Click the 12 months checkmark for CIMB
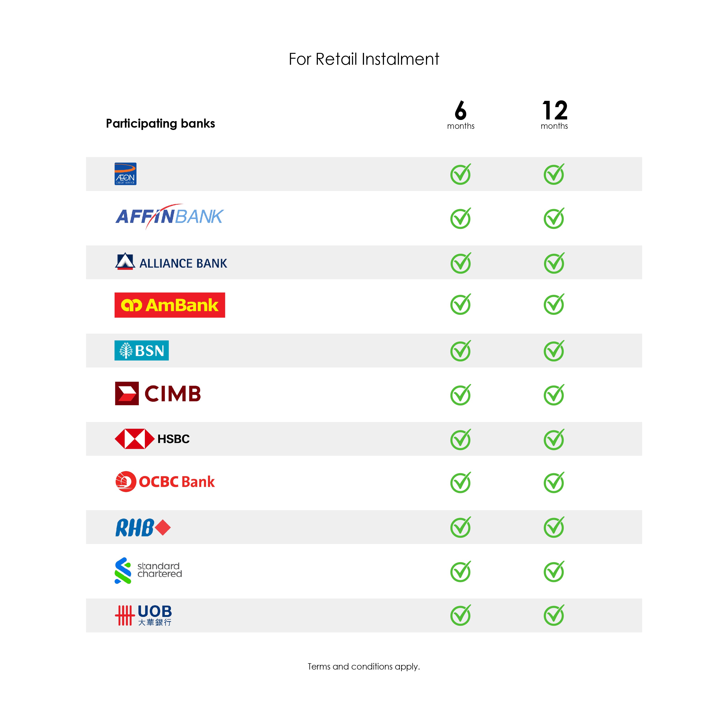Image resolution: width=728 pixels, height=728 pixels. tap(554, 395)
